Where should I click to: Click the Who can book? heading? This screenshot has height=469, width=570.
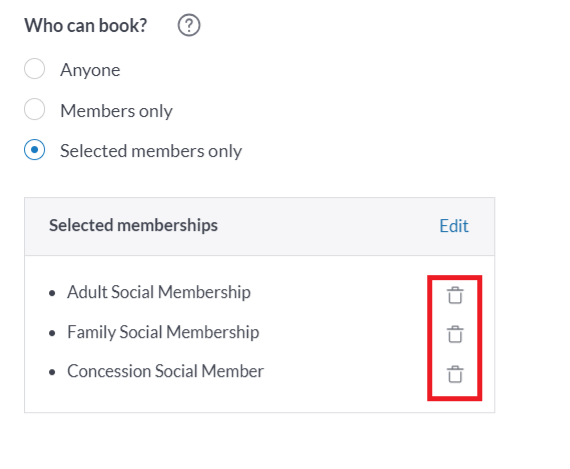point(86,25)
